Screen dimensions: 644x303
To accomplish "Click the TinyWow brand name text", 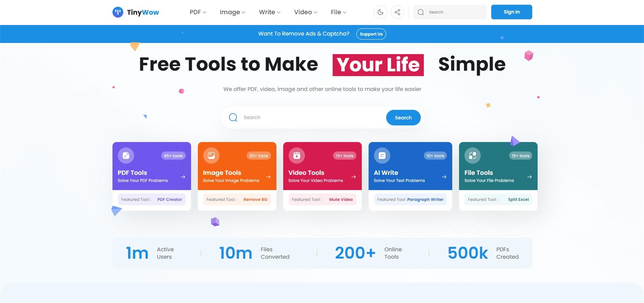I will point(143,12).
